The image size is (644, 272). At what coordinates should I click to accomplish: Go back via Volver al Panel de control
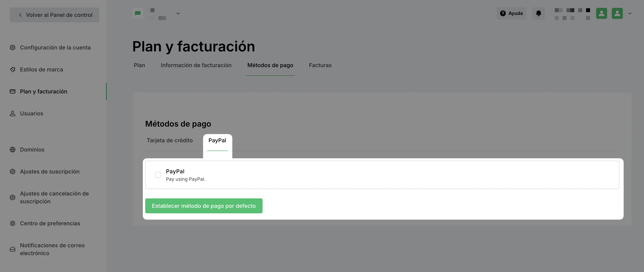pyautogui.click(x=55, y=15)
